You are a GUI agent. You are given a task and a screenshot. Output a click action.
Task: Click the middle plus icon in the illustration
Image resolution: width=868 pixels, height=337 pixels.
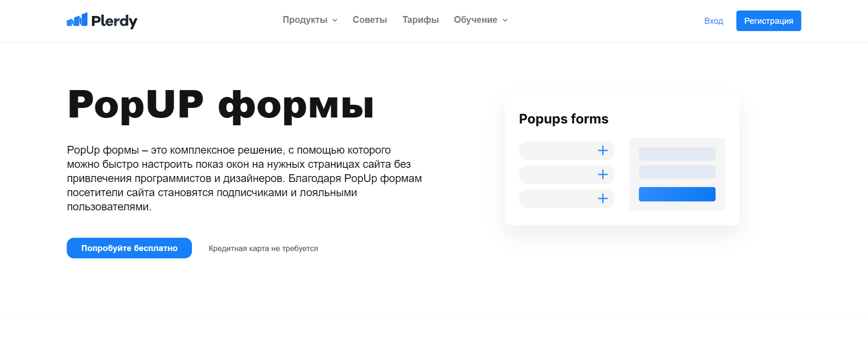coord(603,174)
